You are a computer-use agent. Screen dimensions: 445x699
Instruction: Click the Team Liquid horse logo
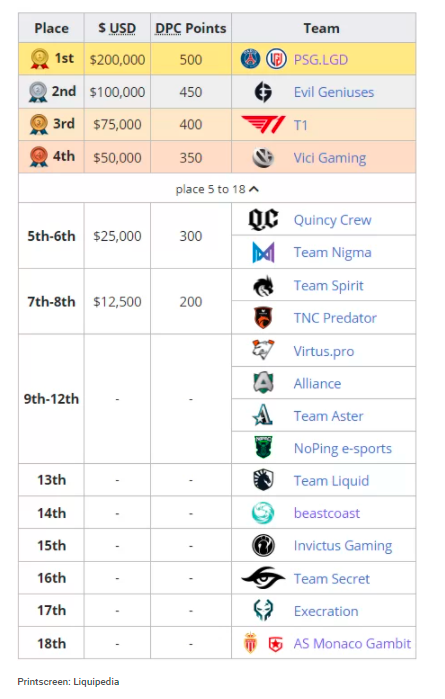tap(263, 480)
